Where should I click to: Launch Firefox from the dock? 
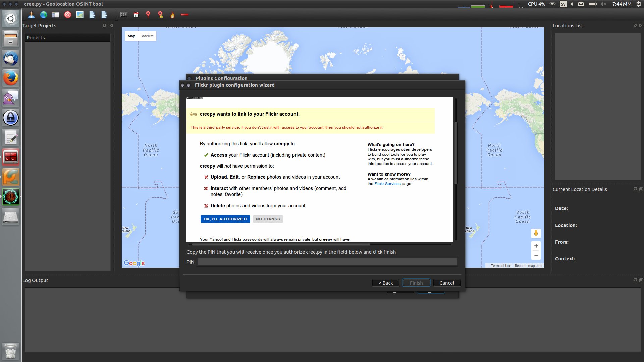click(x=11, y=78)
